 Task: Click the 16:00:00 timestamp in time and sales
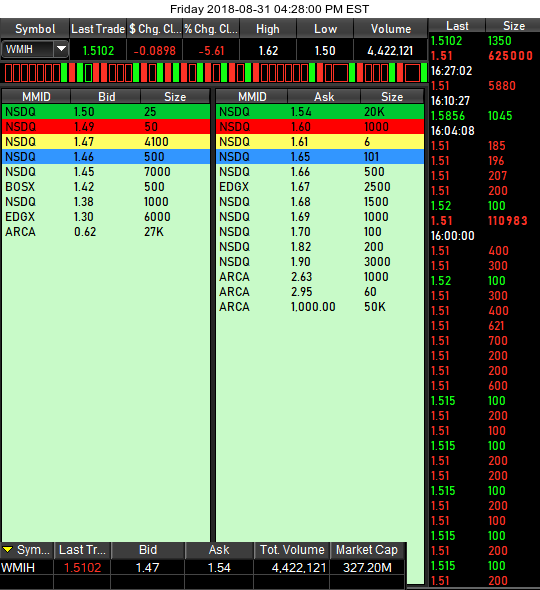coord(452,236)
